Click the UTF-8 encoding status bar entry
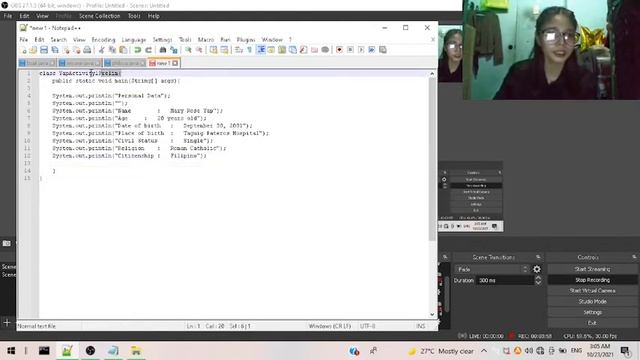This screenshot has width=640, height=360. tap(368, 326)
